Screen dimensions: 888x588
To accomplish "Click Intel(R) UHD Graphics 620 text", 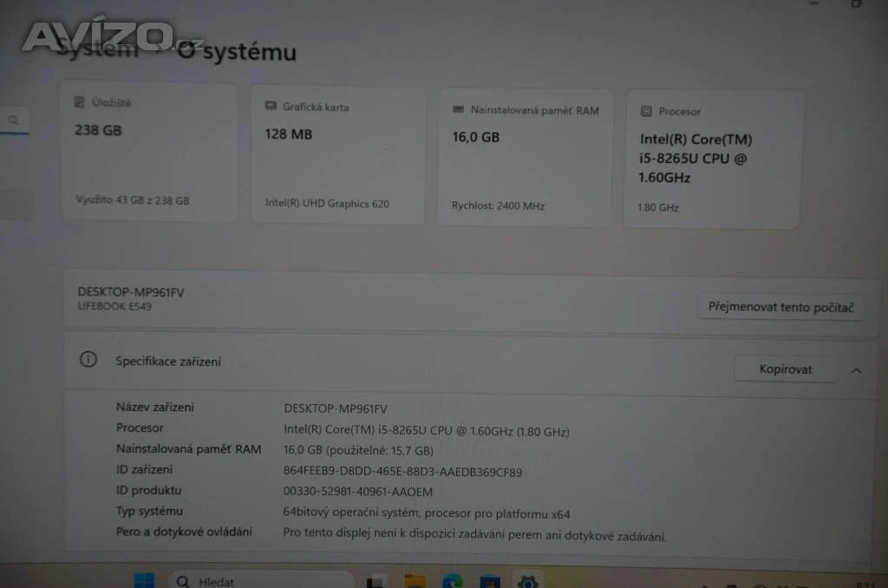I will [327, 203].
